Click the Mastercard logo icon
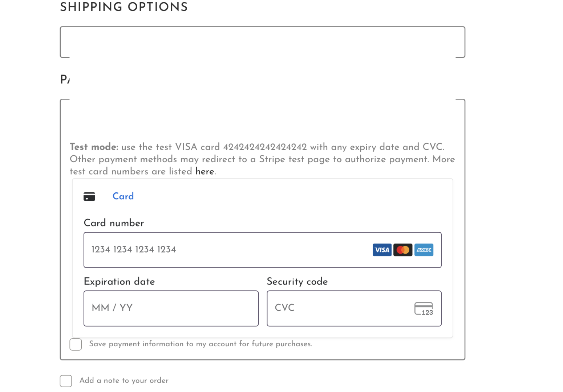563x392 pixels. (403, 250)
